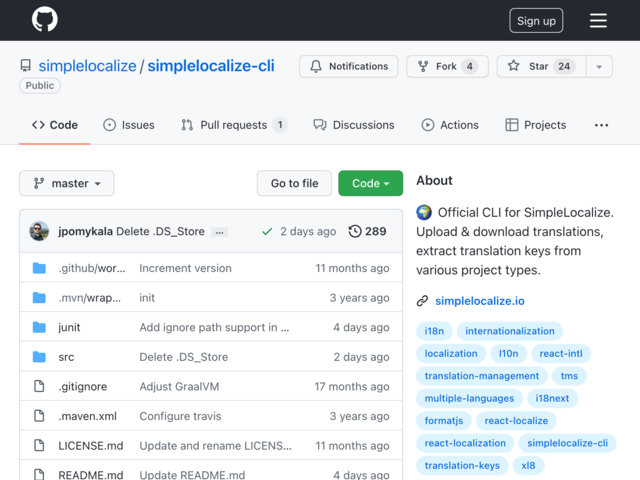Click the translation-keys topic tag
Image resolution: width=640 pixels, height=480 pixels.
point(462,466)
